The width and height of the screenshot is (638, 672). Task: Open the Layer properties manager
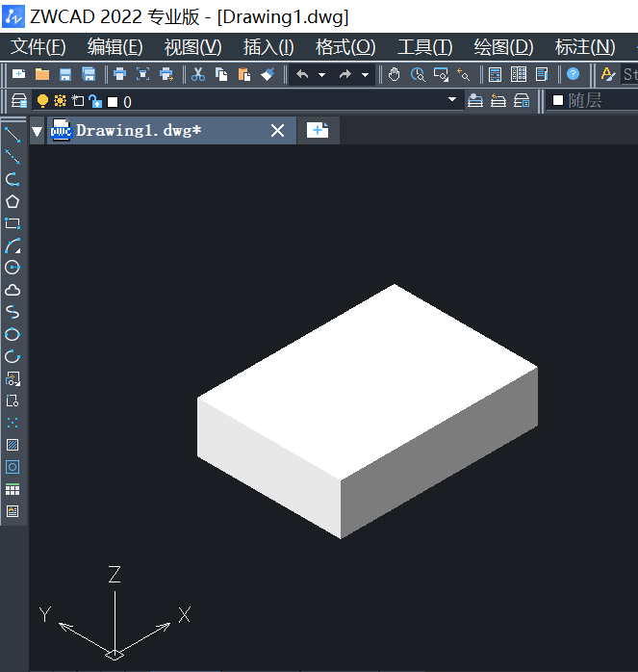click(x=19, y=101)
